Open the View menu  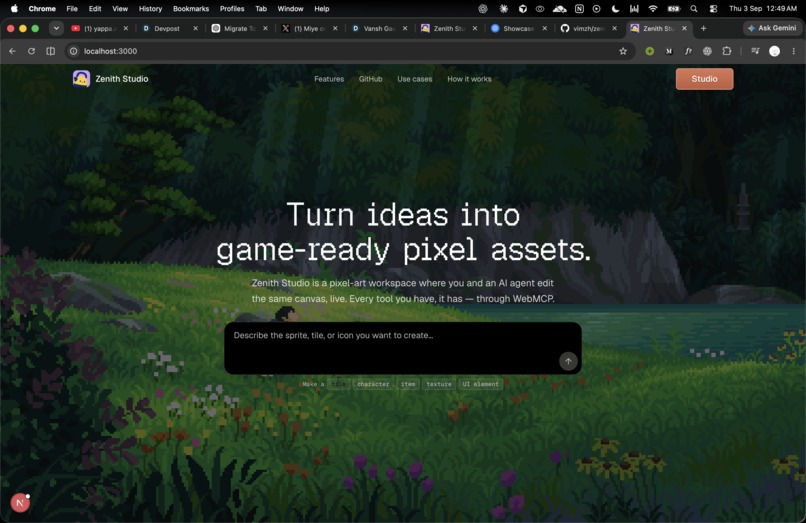[120, 8]
